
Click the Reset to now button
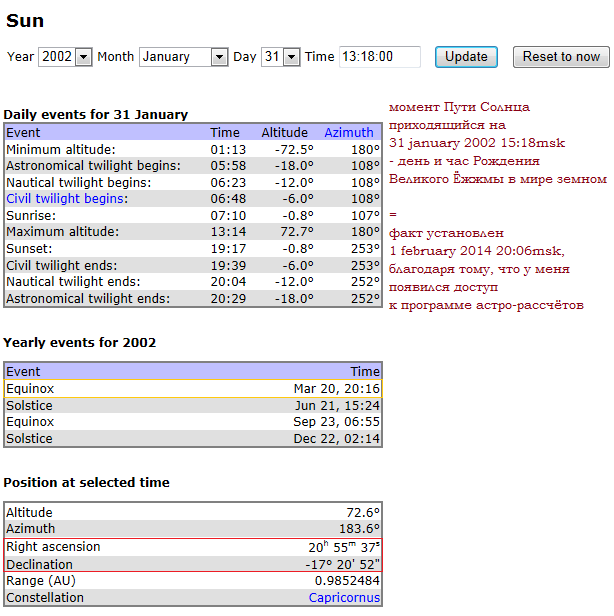click(x=561, y=57)
